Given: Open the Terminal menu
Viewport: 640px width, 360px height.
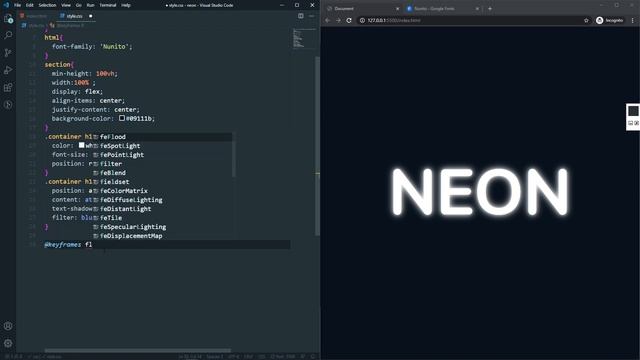Looking at the screenshot, I should click(x=108, y=5).
